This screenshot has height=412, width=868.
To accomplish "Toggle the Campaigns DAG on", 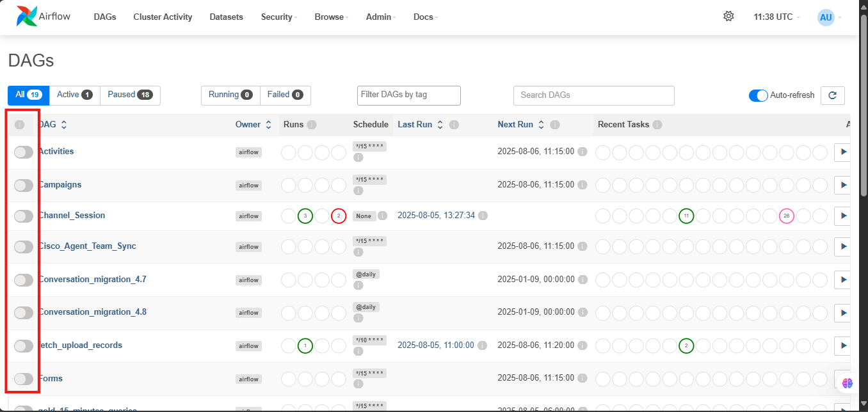I will 24,186.
